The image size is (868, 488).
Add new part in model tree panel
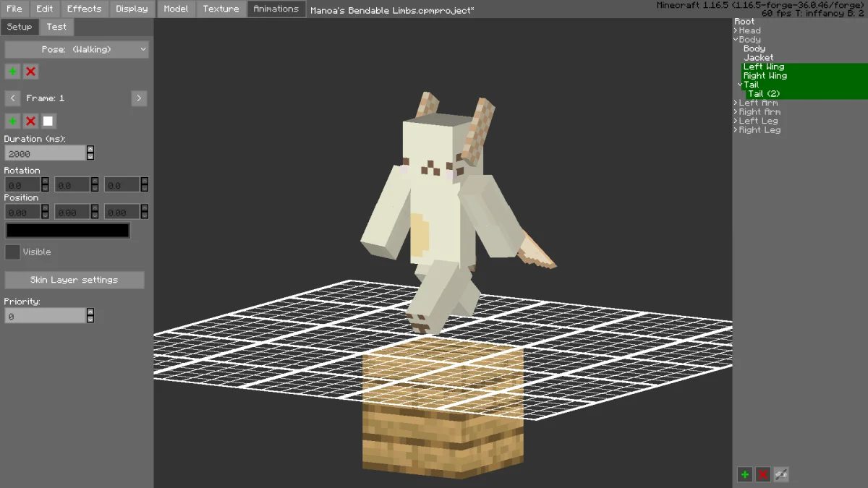744,474
